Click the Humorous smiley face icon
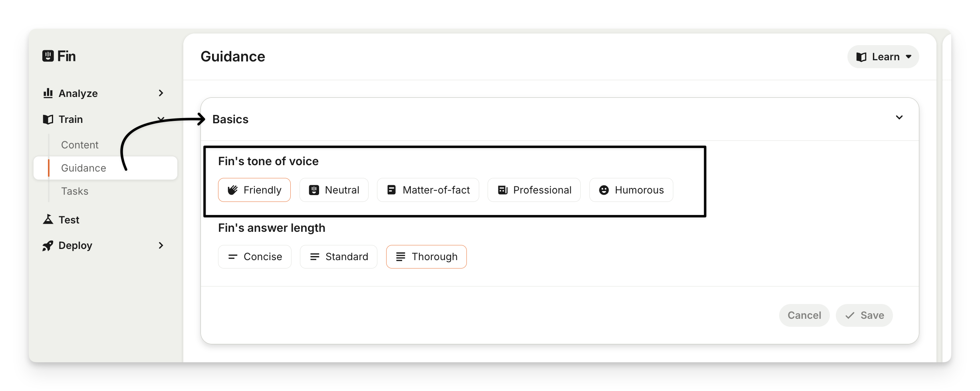 tap(604, 190)
